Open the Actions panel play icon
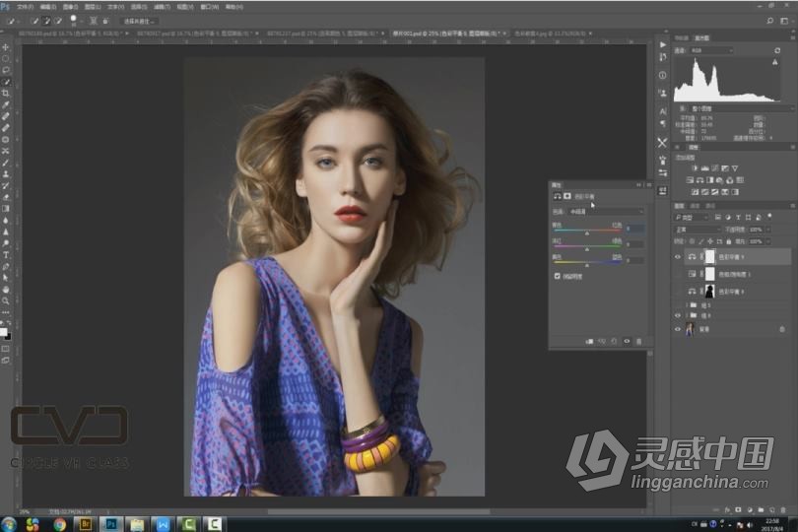The image size is (798, 532). tap(662, 44)
